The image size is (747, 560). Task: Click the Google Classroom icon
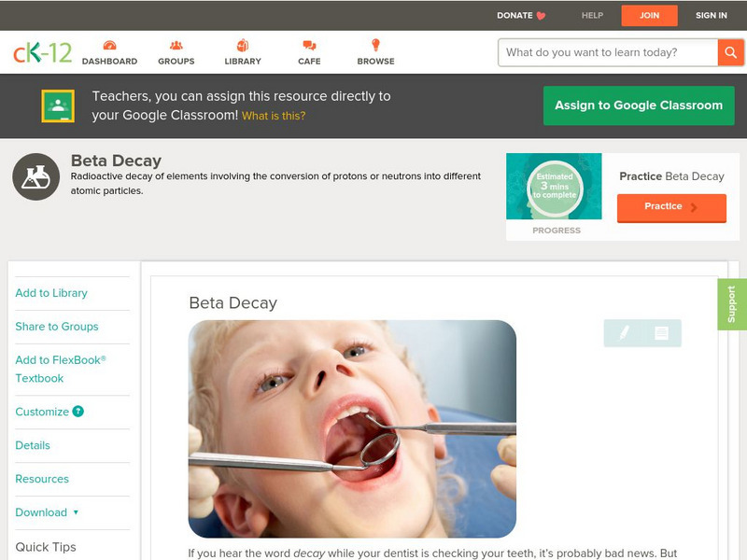pos(58,105)
